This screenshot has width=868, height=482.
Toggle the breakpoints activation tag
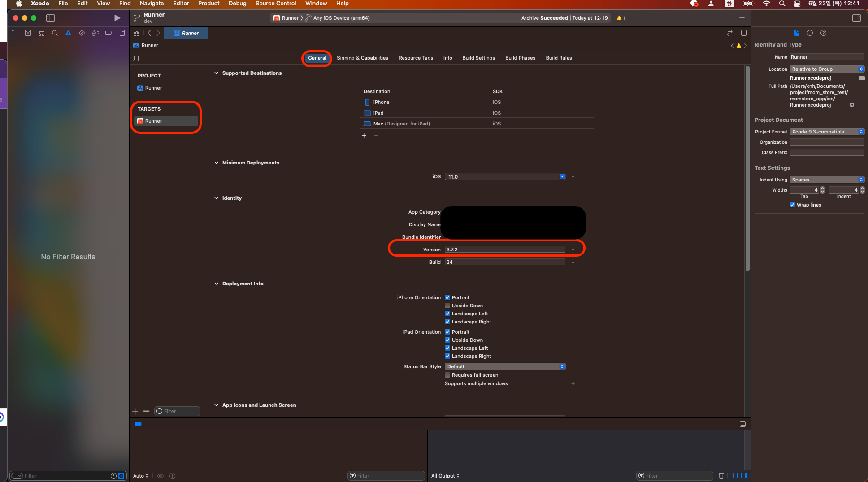[138, 424]
